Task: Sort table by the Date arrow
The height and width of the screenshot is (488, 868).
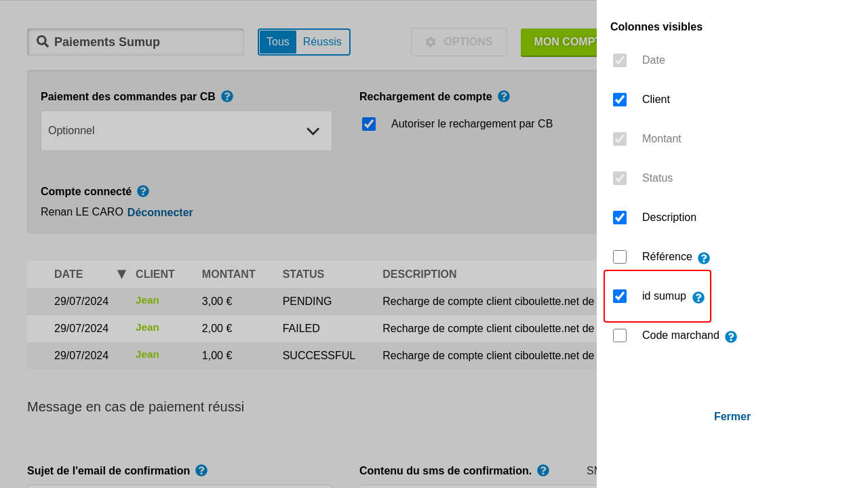Action: click(121, 274)
